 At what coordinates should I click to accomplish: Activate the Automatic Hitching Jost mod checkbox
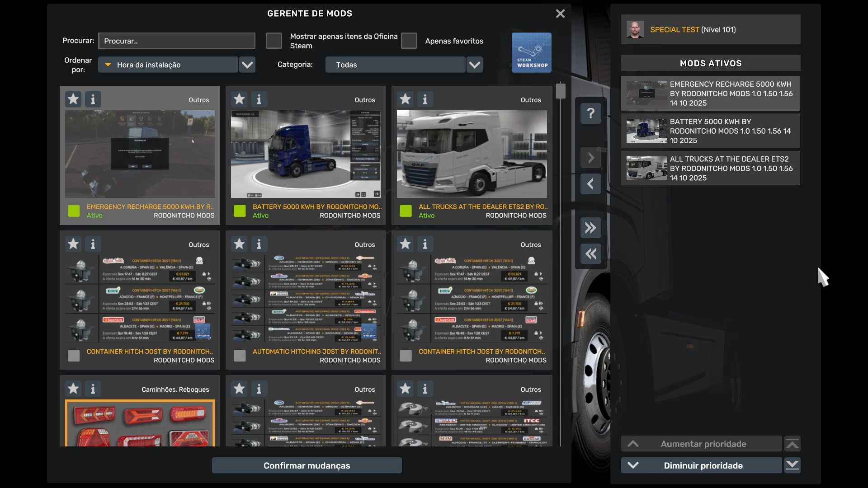[240, 356]
